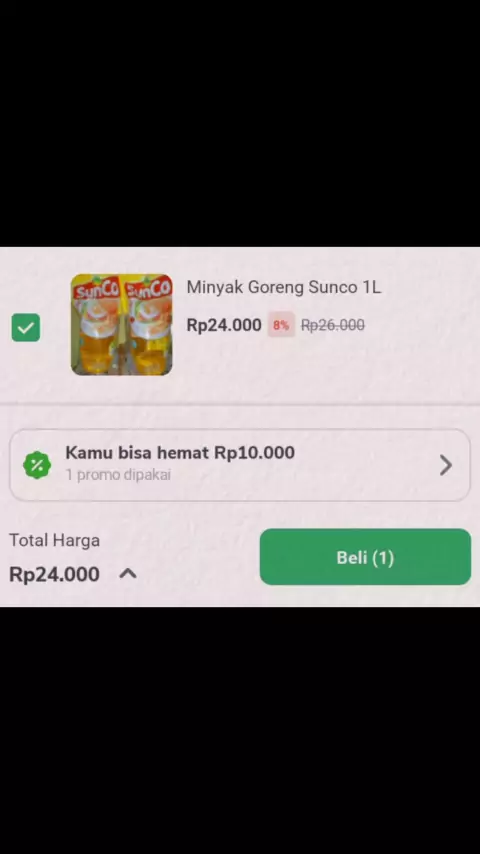
Task: Click the red Sunco logo on right bottle
Action: point(148,289)
